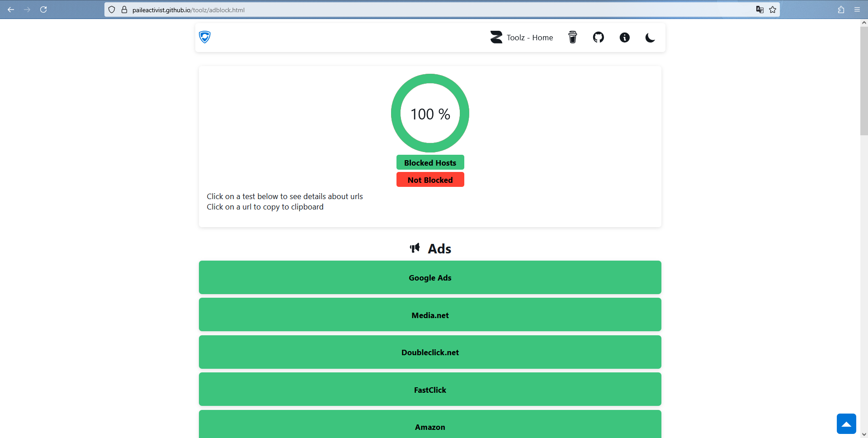868x438 pixels.
Task: Expand the Google Ads test
Action: click(x=430, y=277)
